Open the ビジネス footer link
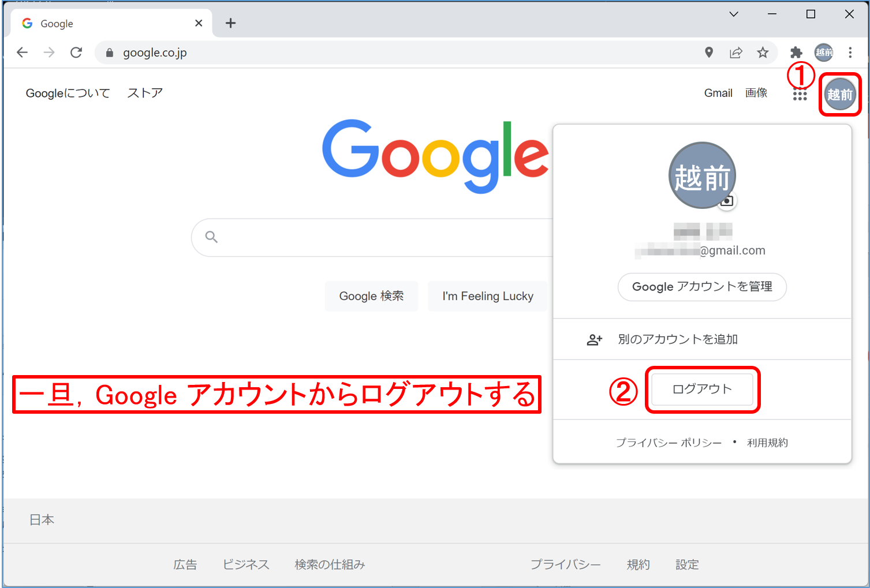The width and height of the screenshot is (870, 588). click(x=246, y=564)
